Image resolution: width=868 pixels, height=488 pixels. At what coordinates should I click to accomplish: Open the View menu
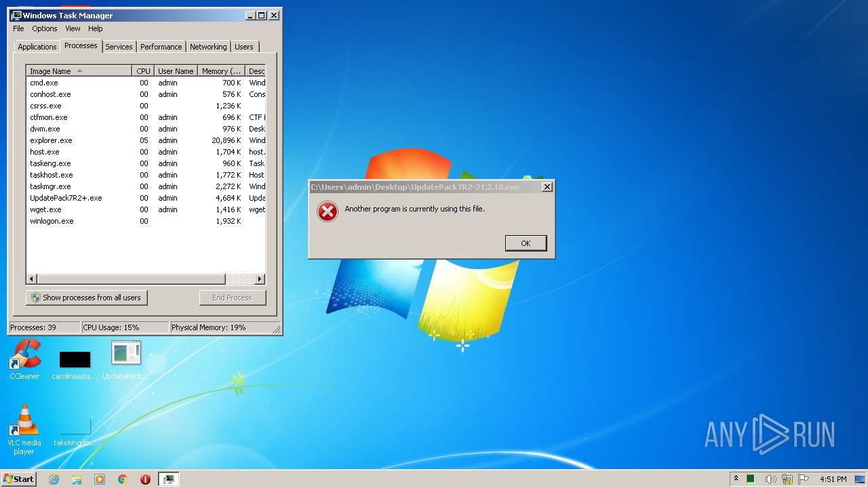coord(73,28)
